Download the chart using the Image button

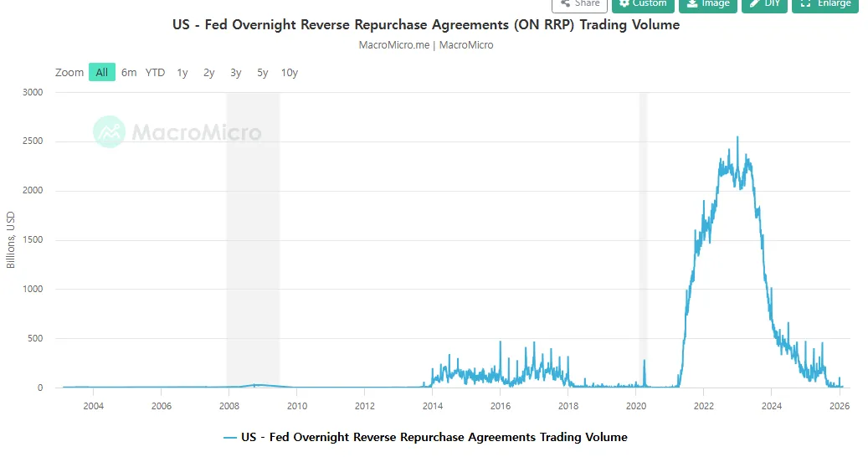(707, 4)
